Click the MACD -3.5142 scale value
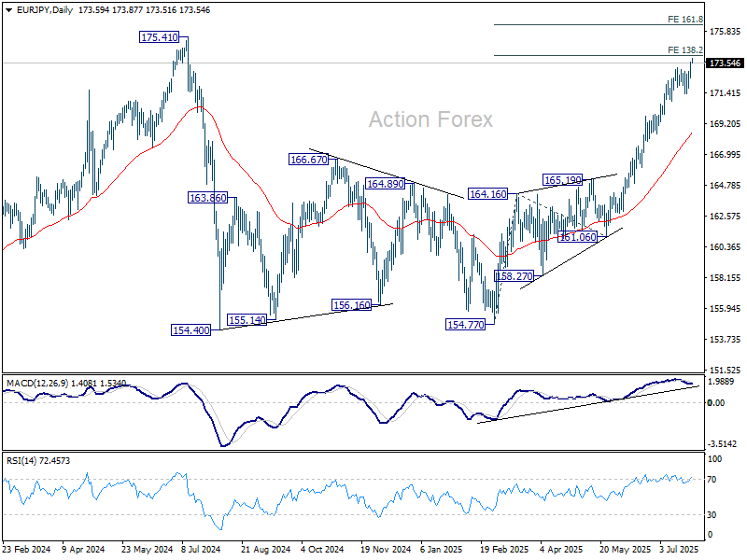The image size is (747, 560). [x=722, y=444]
